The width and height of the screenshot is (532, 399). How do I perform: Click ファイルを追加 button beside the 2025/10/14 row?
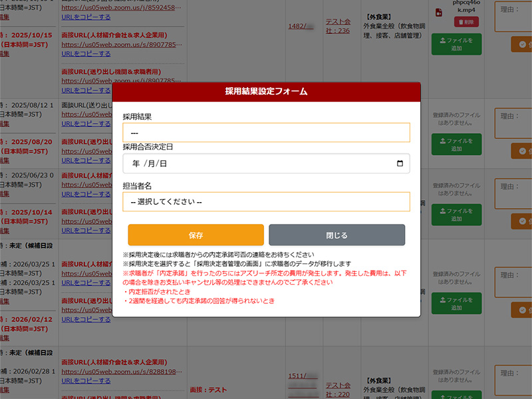456,215
